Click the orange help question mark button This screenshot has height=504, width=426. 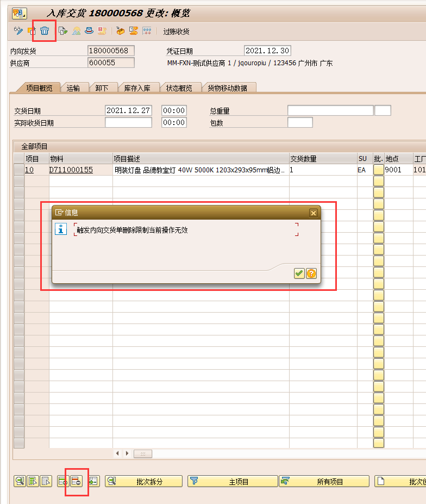tap(311, 273)
